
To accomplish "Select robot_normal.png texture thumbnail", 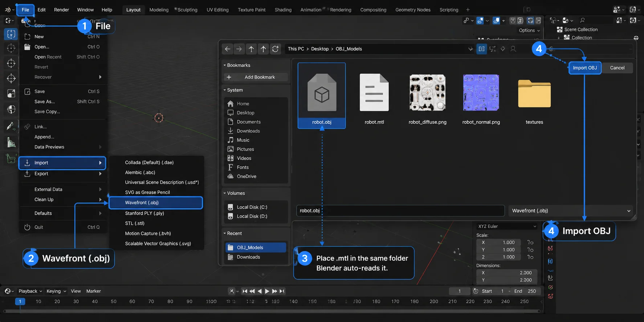I will coord(481,99).
